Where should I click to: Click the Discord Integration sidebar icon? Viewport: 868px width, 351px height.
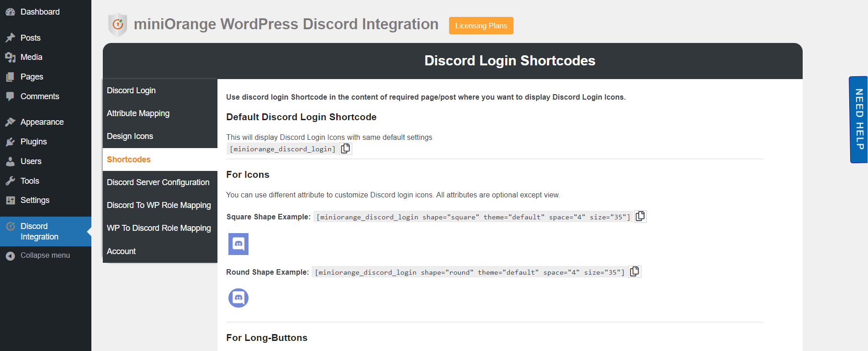pos(10,226)
